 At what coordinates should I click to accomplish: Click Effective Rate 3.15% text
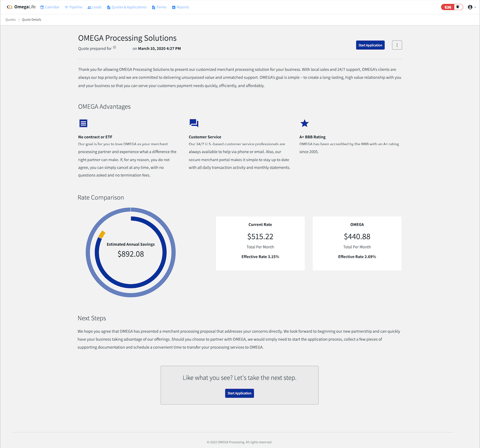260,257
